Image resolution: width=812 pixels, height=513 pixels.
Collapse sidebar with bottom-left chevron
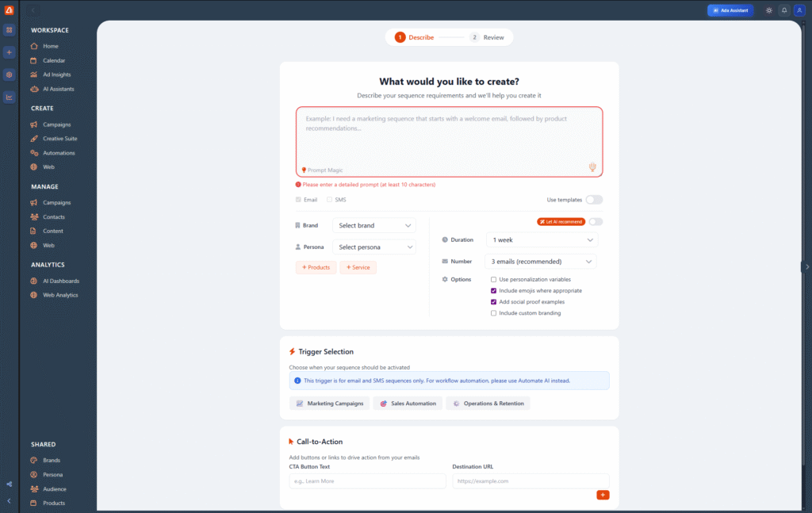tap(9, 501)
